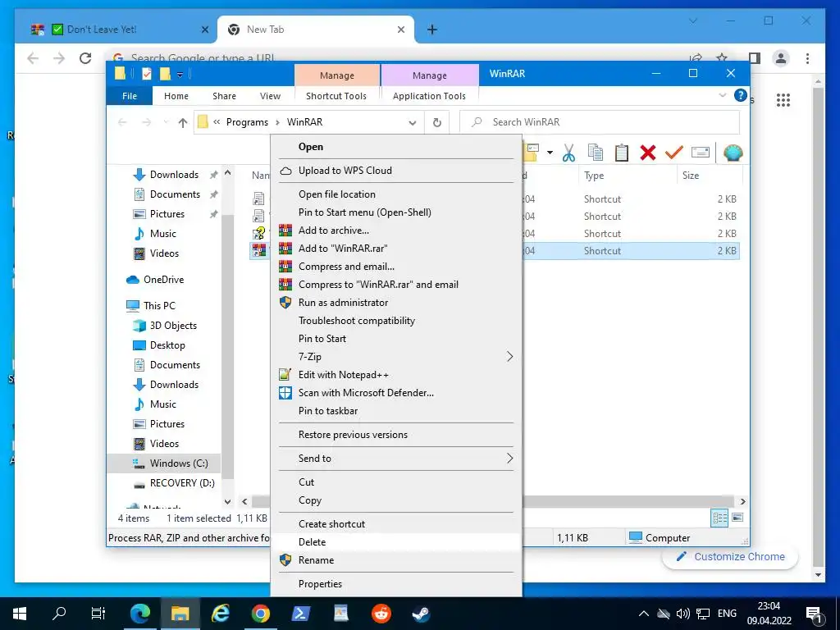Click ENG language indicator in tray
The image size is (840, 630).
(x=727, y=614)
